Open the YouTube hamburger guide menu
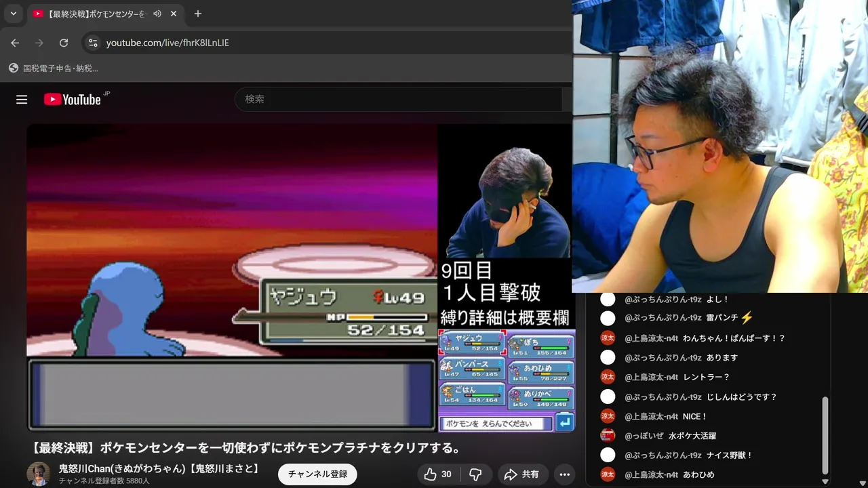 22,100
